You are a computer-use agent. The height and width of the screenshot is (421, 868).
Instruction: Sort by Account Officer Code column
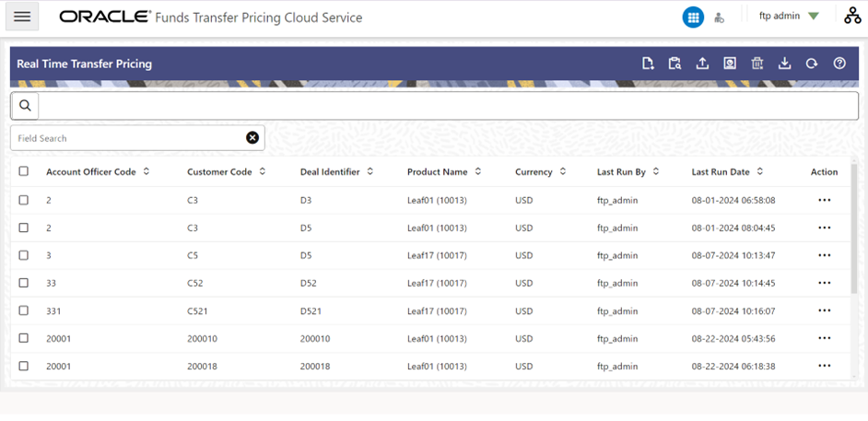147,171
